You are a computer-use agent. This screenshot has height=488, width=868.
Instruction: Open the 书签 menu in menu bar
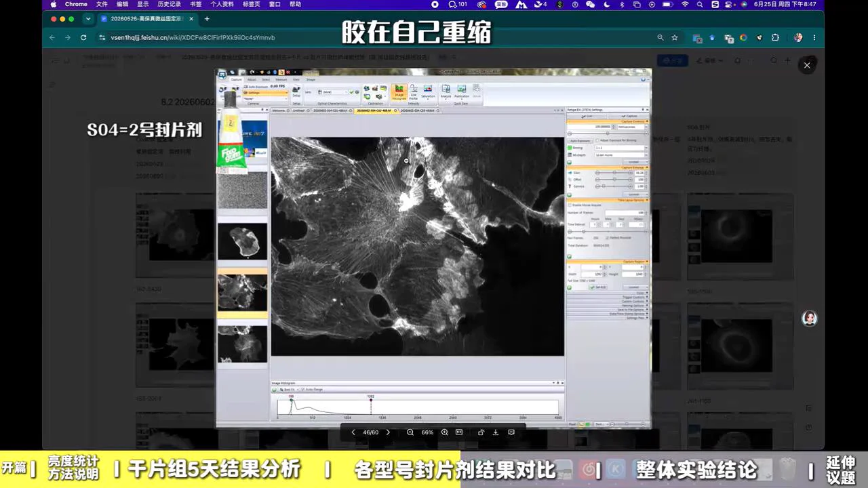click(x=195, y=4)
